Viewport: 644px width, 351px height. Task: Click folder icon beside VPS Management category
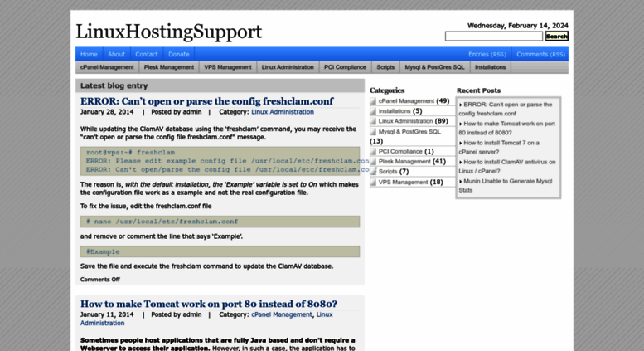coord(373,182)
